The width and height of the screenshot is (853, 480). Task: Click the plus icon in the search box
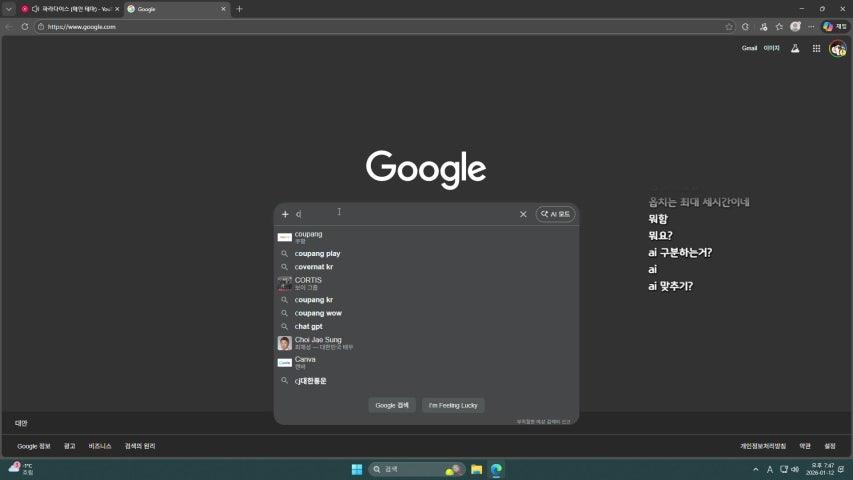click(x=285, y=214)
